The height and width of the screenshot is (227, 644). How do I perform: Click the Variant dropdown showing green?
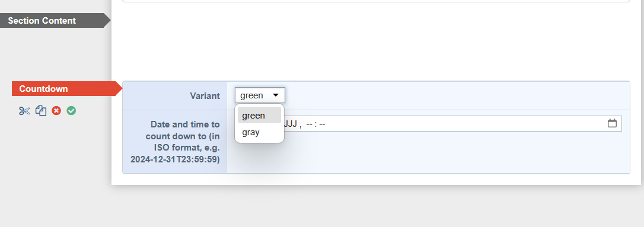coord(260,95)
